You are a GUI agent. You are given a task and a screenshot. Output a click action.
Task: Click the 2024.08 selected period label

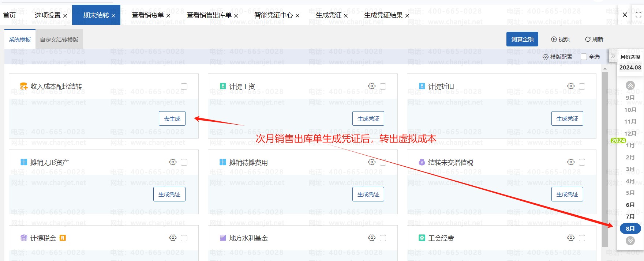[x=630, y=67]
